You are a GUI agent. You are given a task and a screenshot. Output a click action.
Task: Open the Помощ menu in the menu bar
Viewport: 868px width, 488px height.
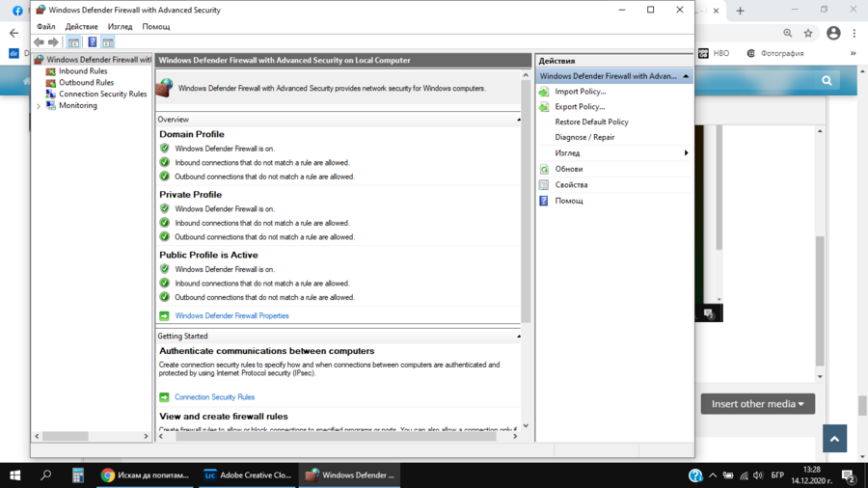(156, 27)
